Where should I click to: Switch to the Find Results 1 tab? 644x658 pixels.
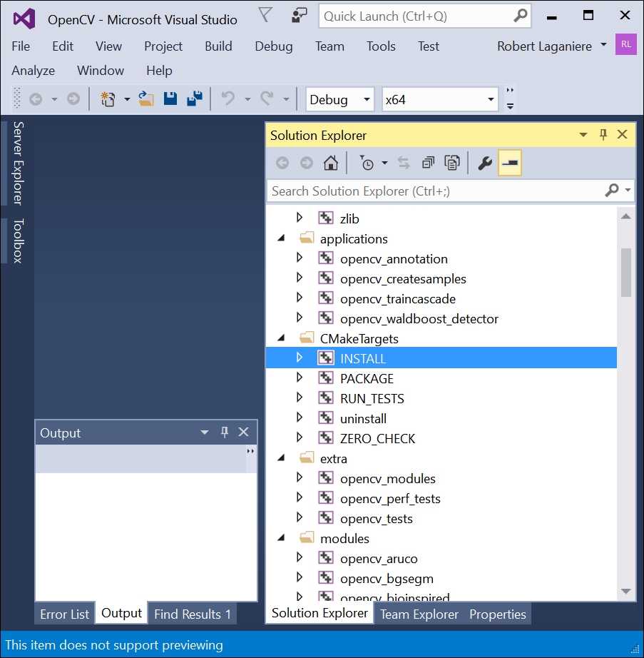click(x=193, y=614)
